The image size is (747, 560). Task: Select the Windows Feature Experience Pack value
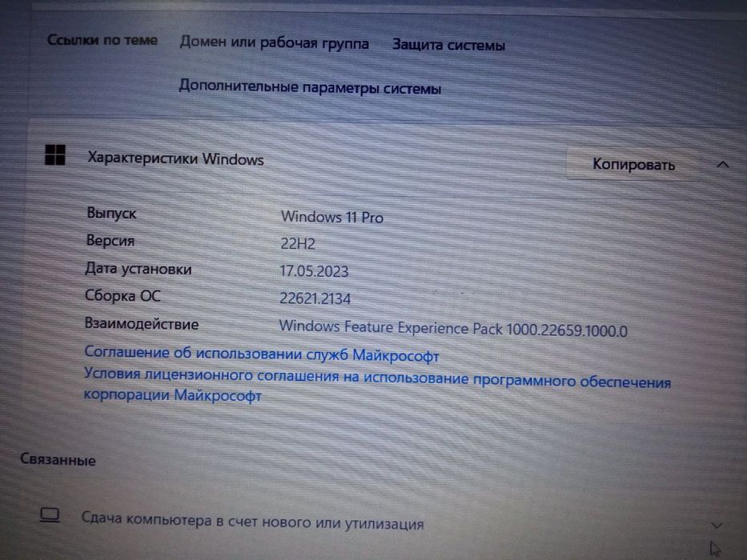pos(453,328)
